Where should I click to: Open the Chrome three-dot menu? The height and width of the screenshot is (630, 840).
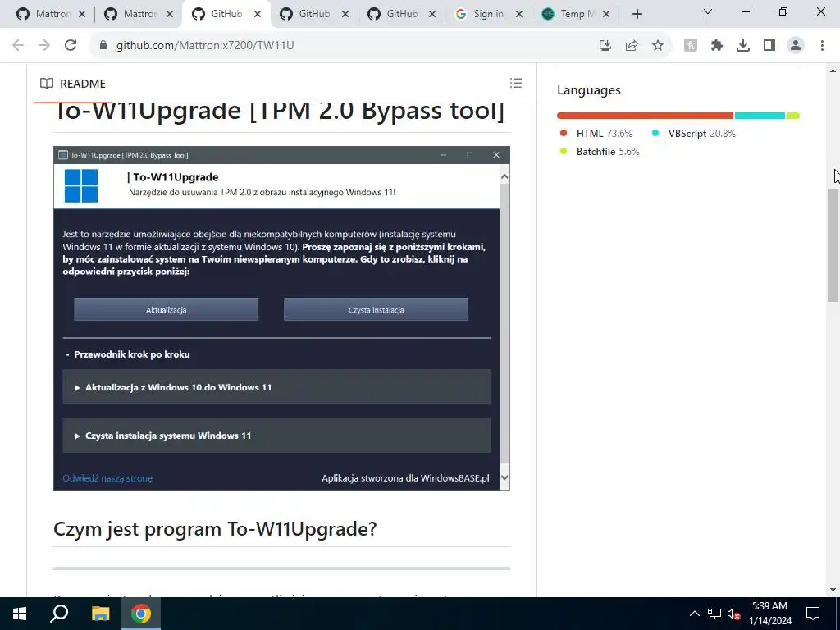822,46
